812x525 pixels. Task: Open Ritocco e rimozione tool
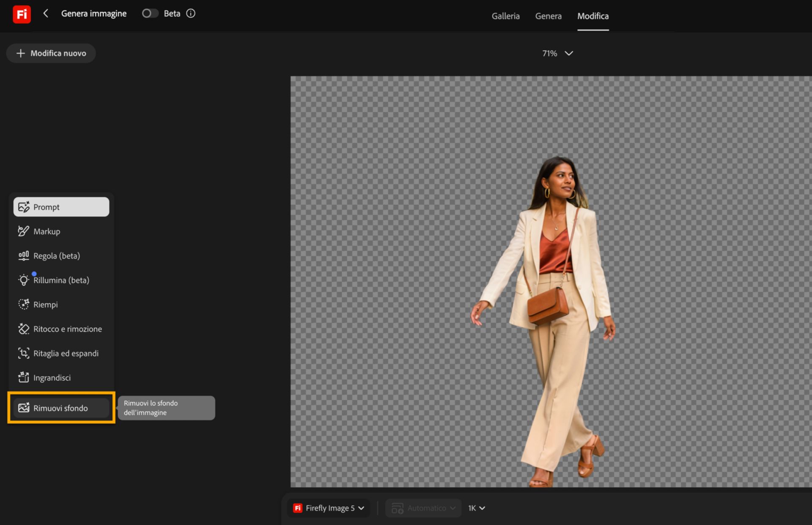(61, 329)
